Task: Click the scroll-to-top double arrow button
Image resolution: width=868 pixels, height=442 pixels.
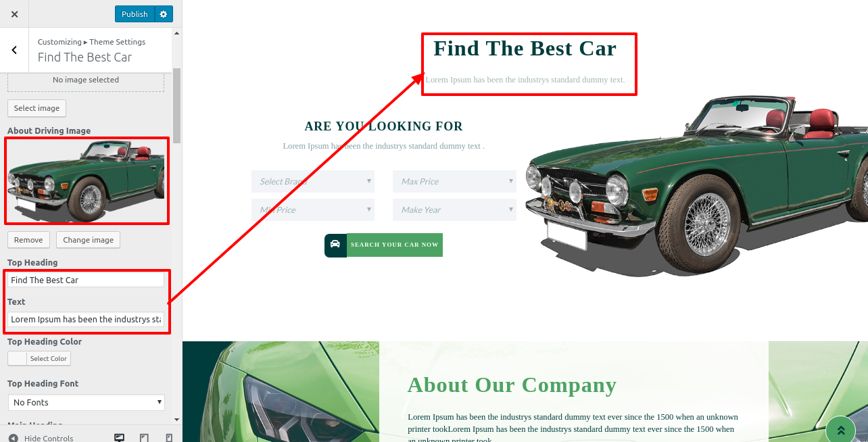Action: pos(841,431)
